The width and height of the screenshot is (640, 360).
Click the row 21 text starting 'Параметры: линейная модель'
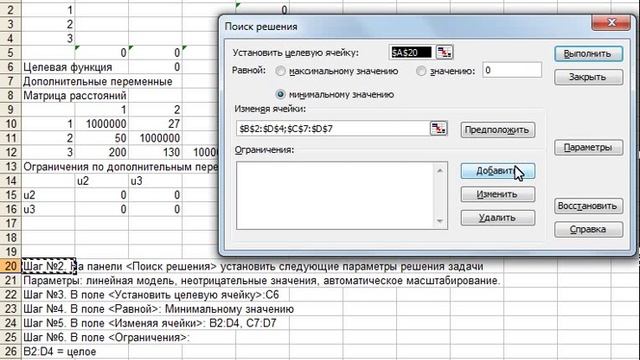262,280
